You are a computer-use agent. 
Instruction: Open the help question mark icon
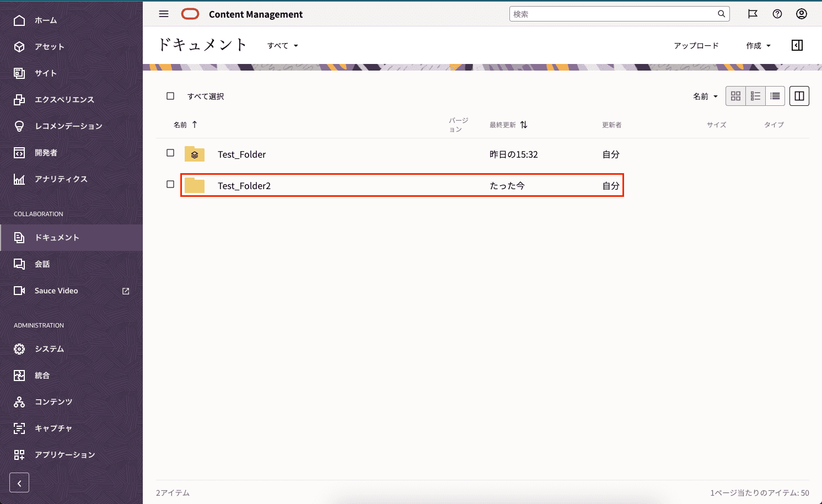point(777,14)
